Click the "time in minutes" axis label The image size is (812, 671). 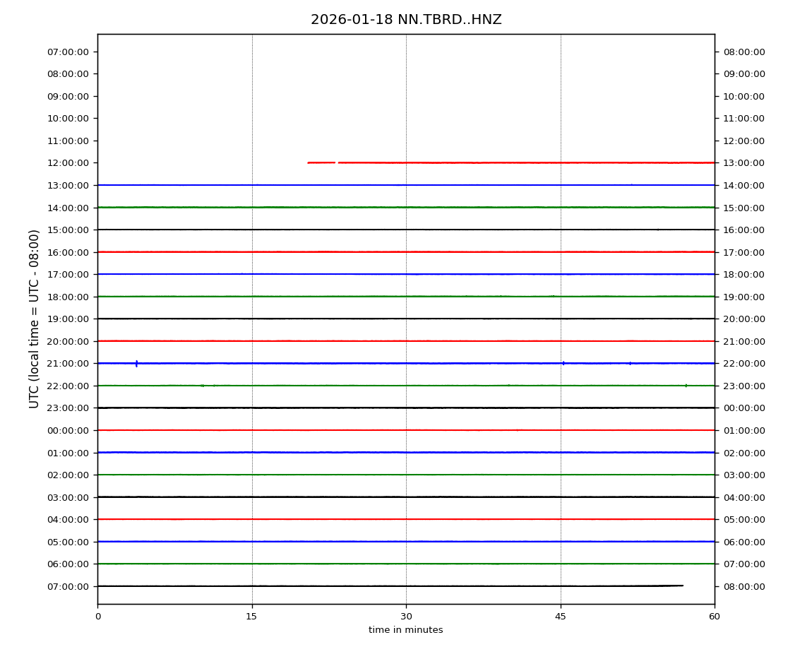coord(406,630)
